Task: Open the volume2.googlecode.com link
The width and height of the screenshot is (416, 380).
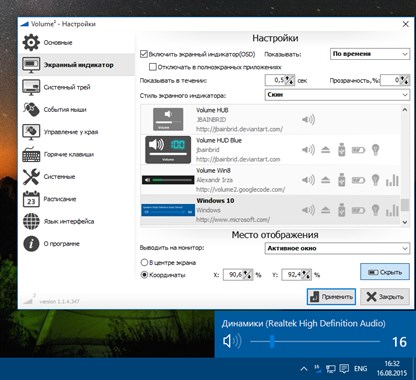Action: tap(240, 189)
